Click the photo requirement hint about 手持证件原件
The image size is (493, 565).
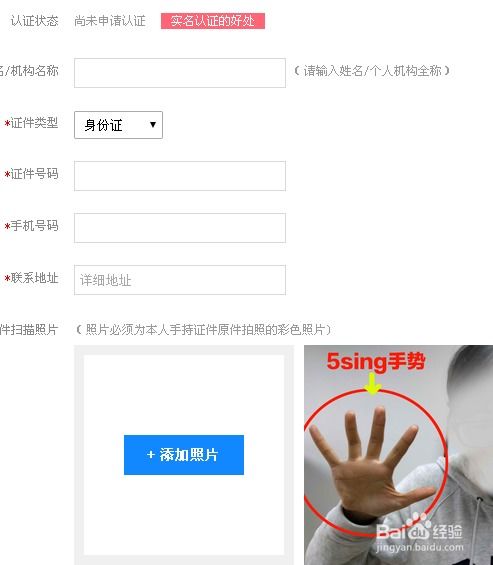tap(204, 329)
